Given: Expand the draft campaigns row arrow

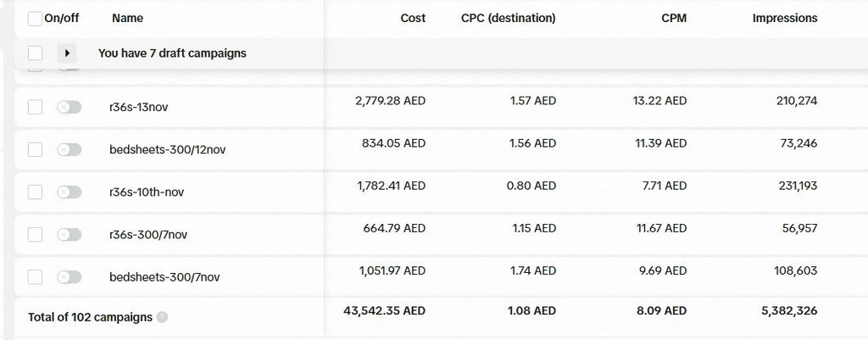Looking at the screenshot, I should (x=69, y=53).
